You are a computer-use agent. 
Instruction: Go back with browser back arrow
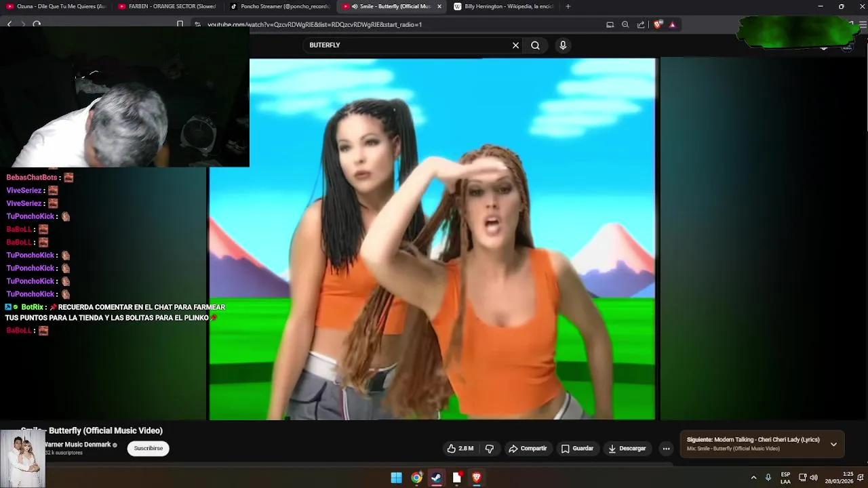coord(9,24)
